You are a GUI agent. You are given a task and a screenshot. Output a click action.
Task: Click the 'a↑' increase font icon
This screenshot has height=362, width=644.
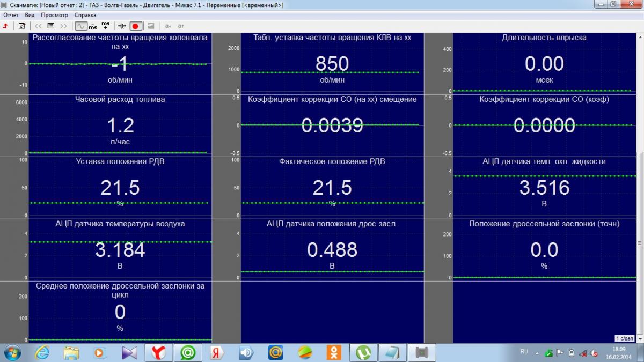click(x=181, y=26)
